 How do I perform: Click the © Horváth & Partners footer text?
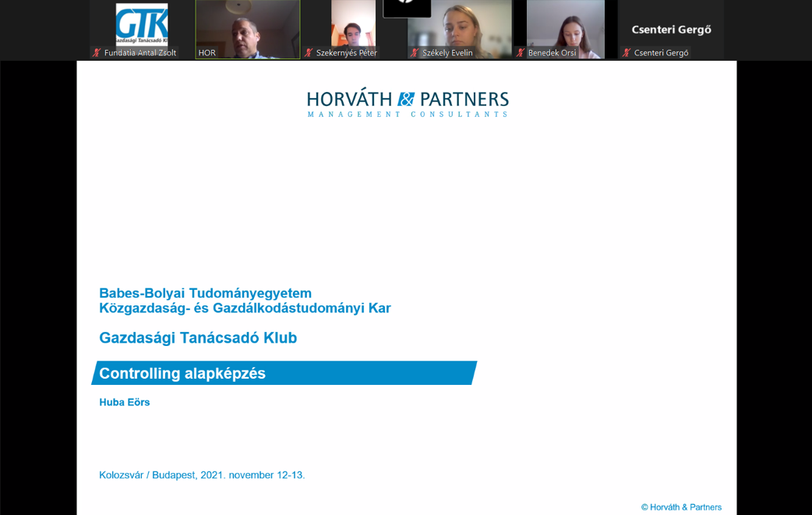point(681,507)
